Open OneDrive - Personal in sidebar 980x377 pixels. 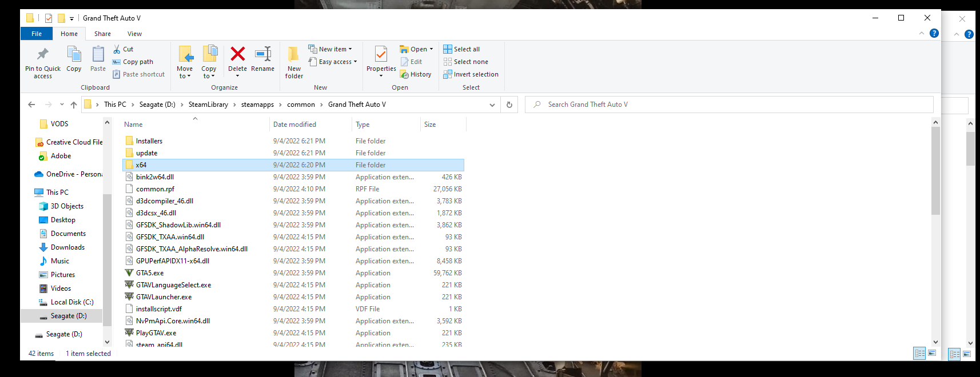69,174
